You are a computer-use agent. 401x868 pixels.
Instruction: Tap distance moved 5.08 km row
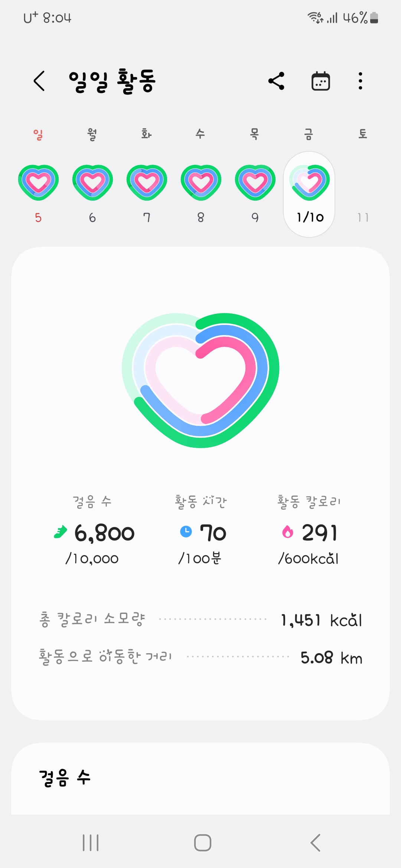pos(200,658)
